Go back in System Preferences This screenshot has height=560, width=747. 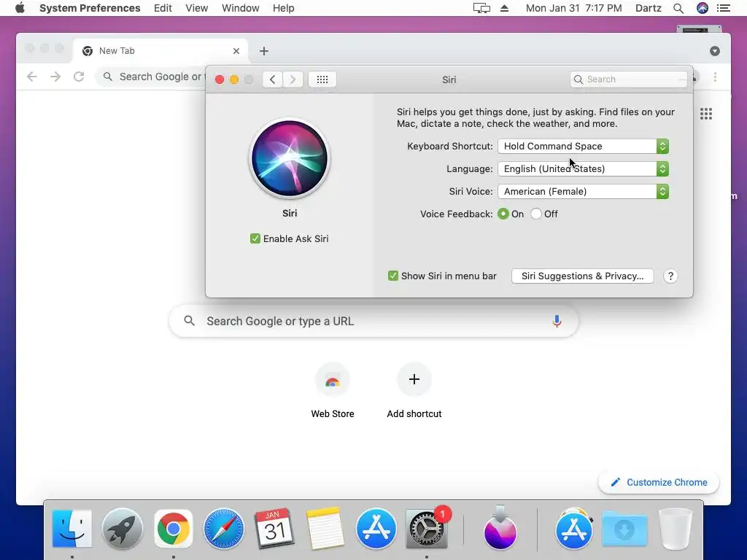(273, 79)
